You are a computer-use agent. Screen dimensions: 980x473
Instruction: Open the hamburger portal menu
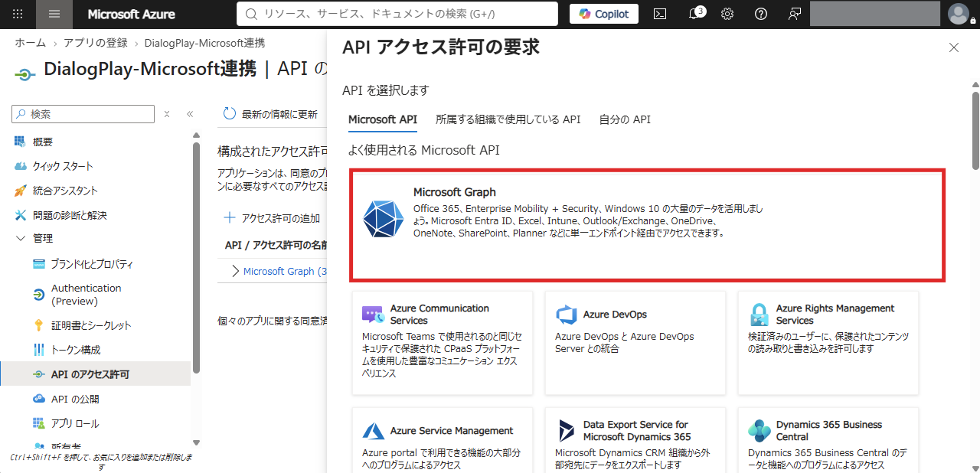point(54,14)
